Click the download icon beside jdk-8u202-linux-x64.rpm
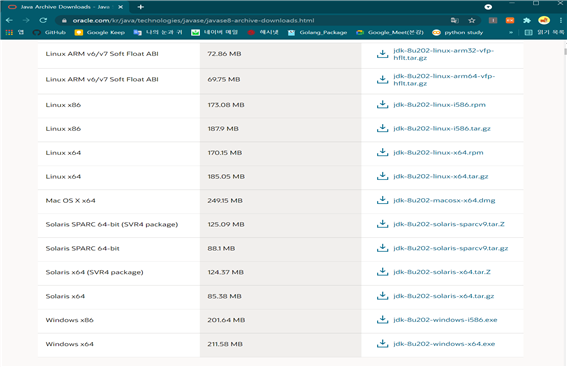This screenshot has height=371, width=567. (x=382, y=152)
